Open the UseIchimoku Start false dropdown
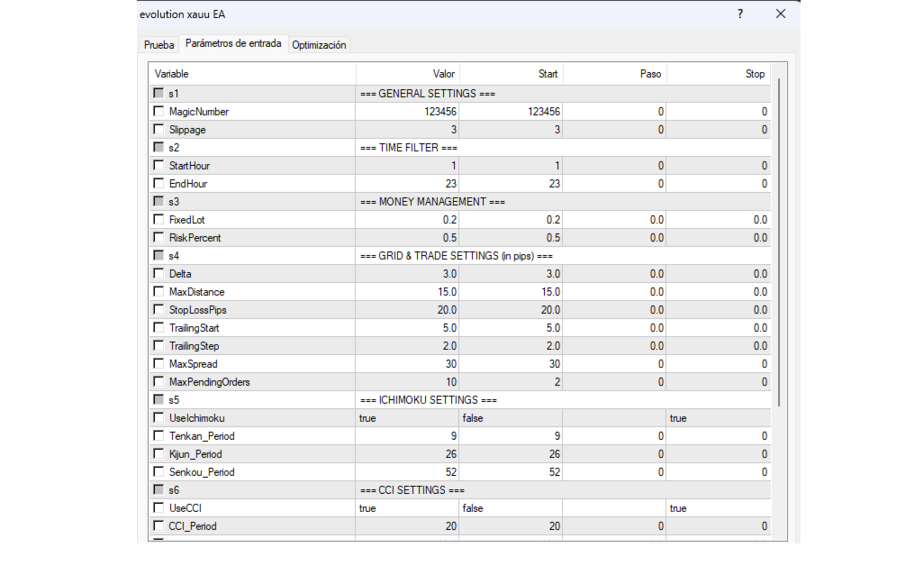The image size is (924, 584). point(511,418)
